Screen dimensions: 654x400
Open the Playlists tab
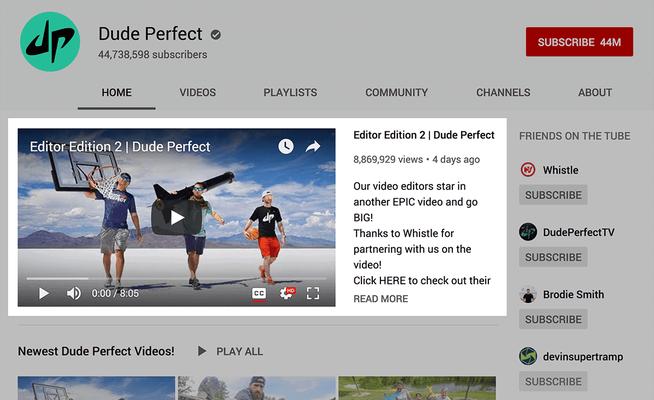pyautogui.click(x=290, y=93)
